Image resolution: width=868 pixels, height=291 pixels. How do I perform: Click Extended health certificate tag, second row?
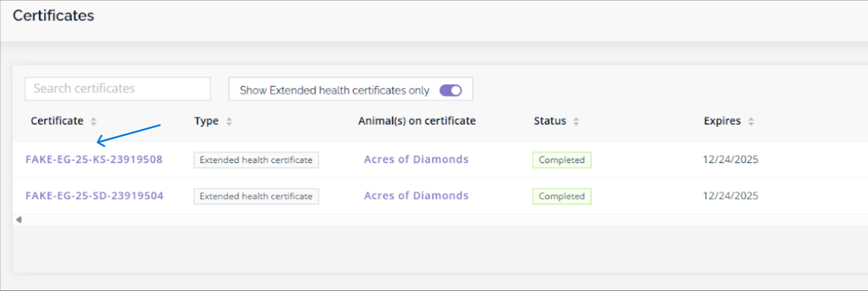pyautogui.click(x=256, y=196)
